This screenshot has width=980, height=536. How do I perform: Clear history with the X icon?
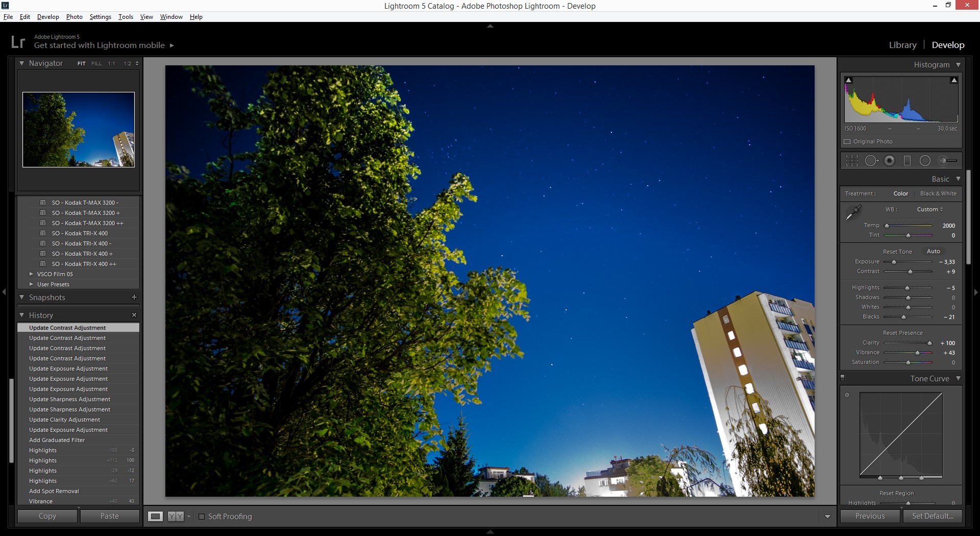click(134, 315)
